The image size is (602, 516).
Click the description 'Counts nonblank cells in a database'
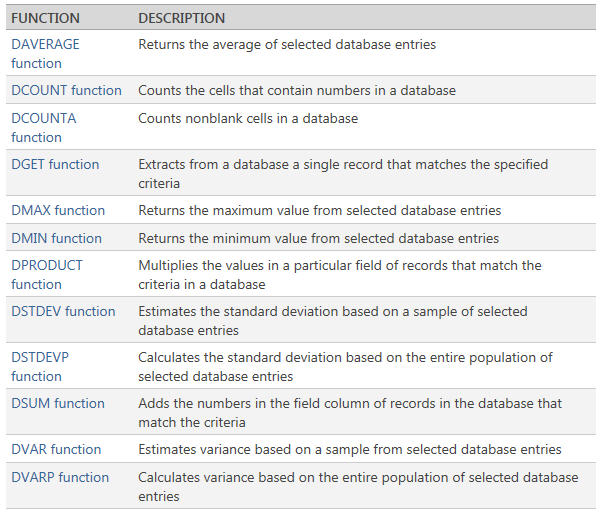point(248,118)
